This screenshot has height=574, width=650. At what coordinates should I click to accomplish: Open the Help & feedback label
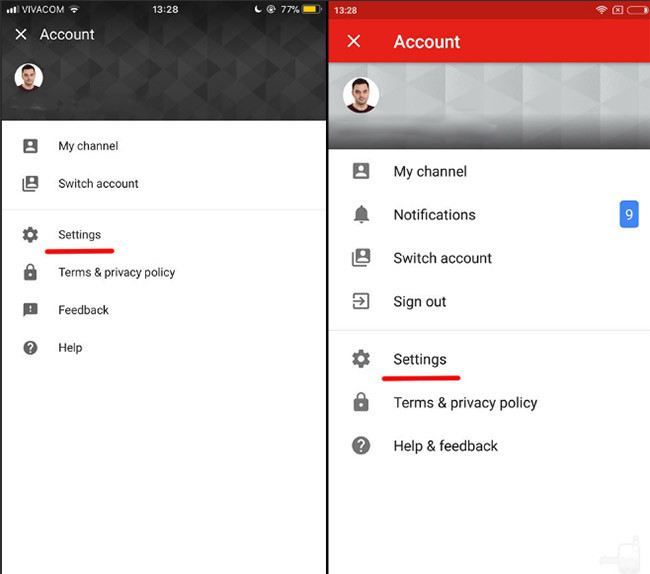tap(445, 446)
